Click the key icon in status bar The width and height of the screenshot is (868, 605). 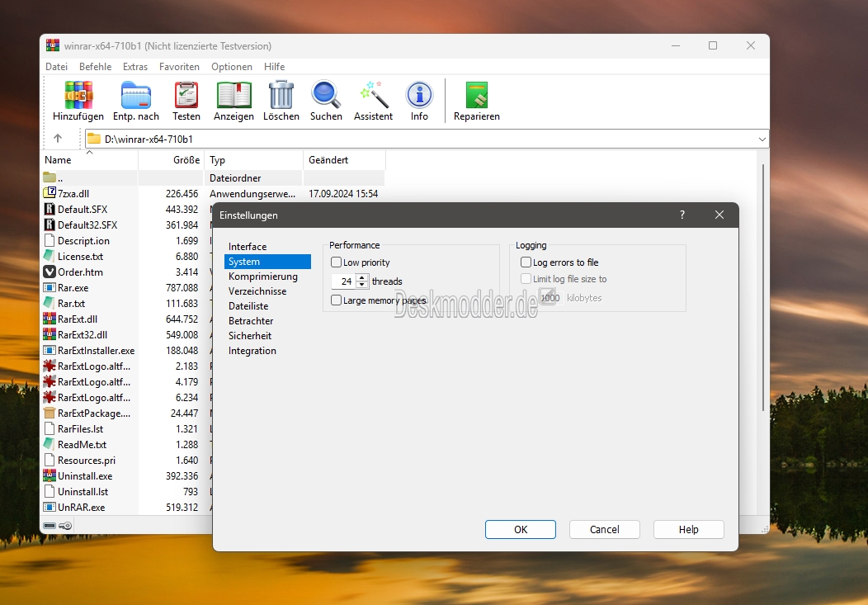point(65,525)
